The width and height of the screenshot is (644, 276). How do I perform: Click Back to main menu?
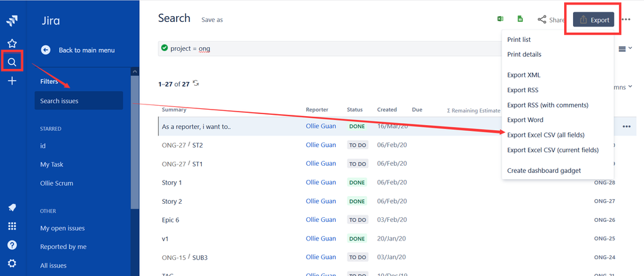click(x=86, y=50)
